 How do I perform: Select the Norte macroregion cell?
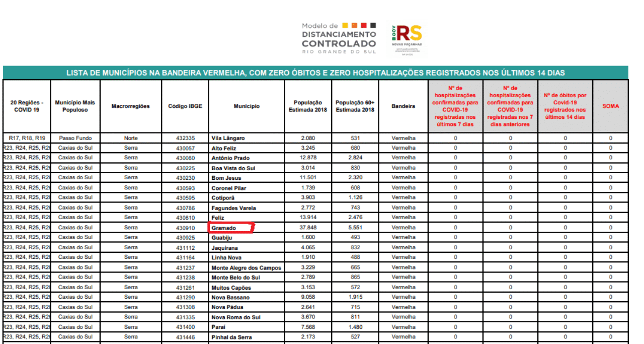[x=131, y=138]
